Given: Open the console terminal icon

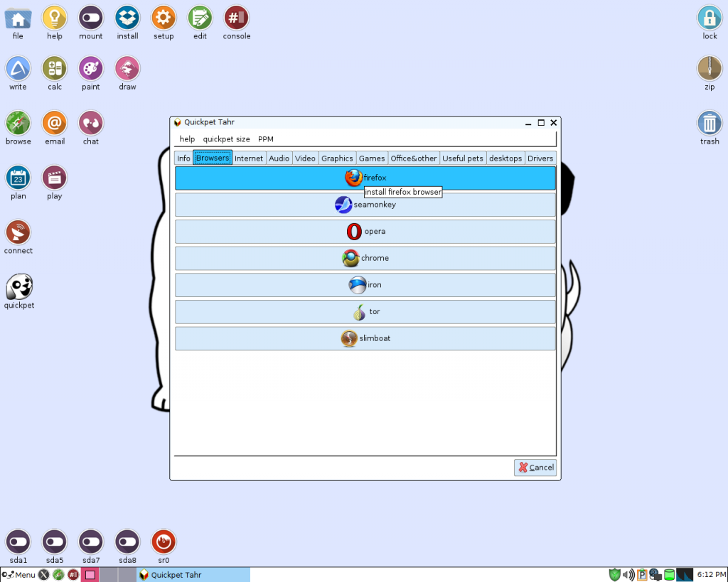Looking at the screenshot, I should pos(237,22).
